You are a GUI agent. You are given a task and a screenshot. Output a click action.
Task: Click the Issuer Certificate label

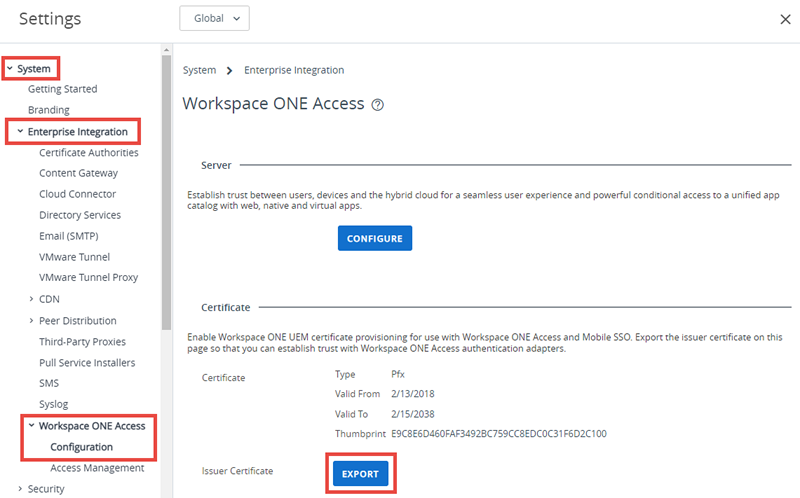coord(237,471)
